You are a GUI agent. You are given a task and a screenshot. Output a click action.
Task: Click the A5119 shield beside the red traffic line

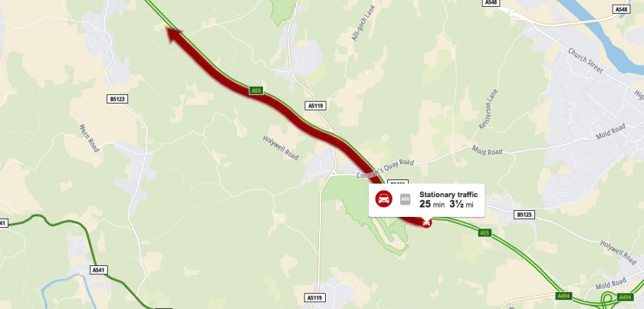coord(316,106)
